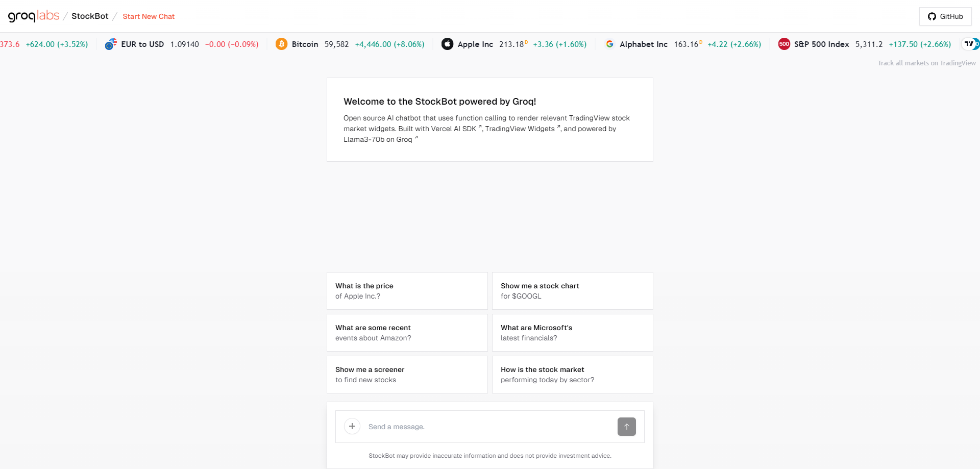Choose "Show me a stock chart for $GOOGL"
This screenshot has height=469, width=980.
[572, 291]
